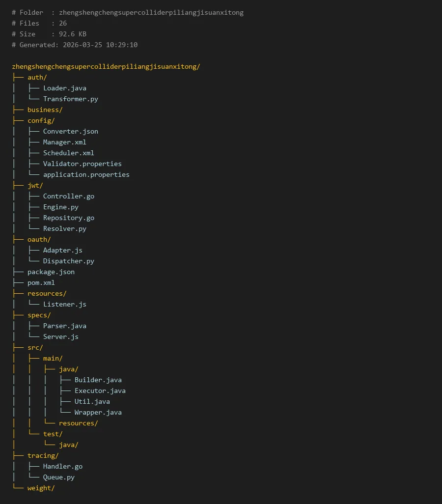Select Validator.properties file
Viewport: 442px width, 504px height.
coord(83,164)
